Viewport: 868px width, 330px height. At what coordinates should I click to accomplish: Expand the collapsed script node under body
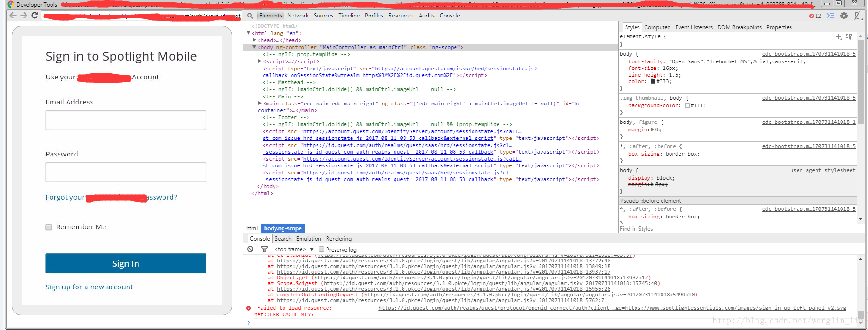tap(260, 61)
